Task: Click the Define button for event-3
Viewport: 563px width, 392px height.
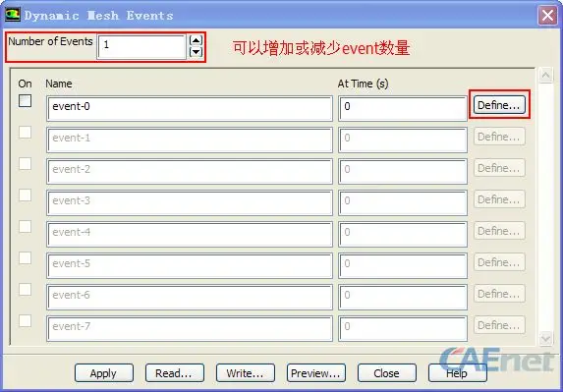Action: (x=499, y=199)
